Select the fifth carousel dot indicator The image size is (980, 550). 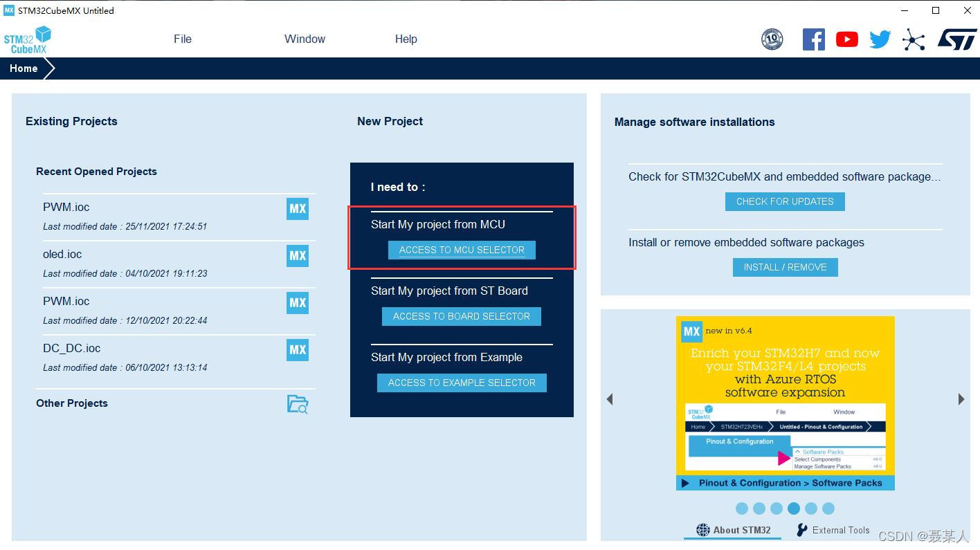point(811,508)
